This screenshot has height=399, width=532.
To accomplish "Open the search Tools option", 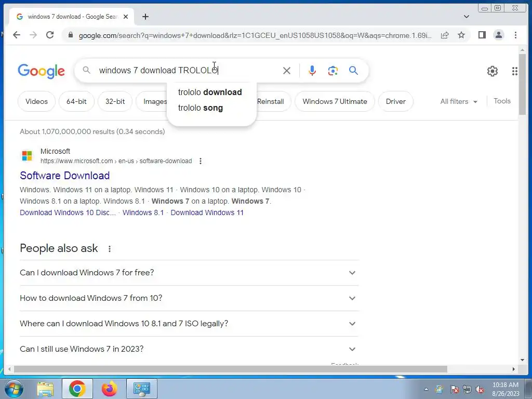I will tap(502, 101).
